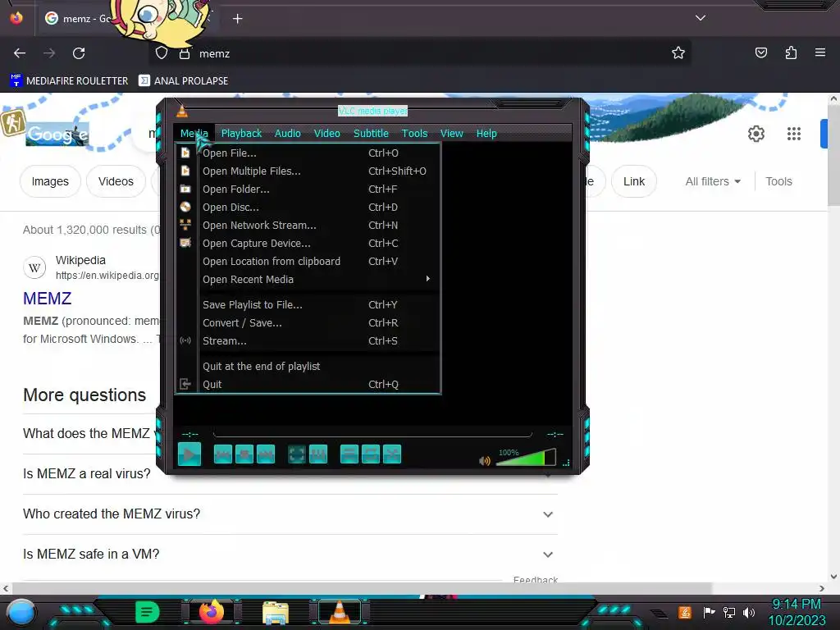This screenshot has height=630, width=840.
Task: Mute VLC using the speaker icon
Action: point(484,461)
